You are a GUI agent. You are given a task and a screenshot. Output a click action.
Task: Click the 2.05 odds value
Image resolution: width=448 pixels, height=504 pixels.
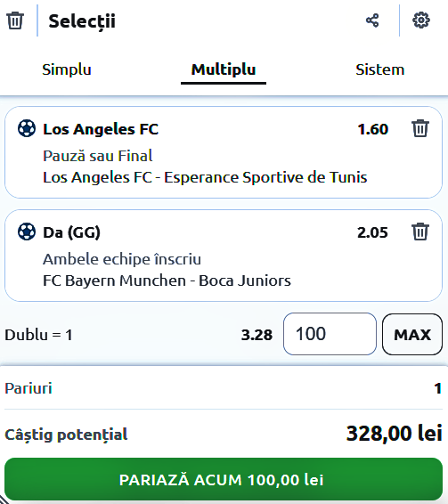(x=373, y=232)
